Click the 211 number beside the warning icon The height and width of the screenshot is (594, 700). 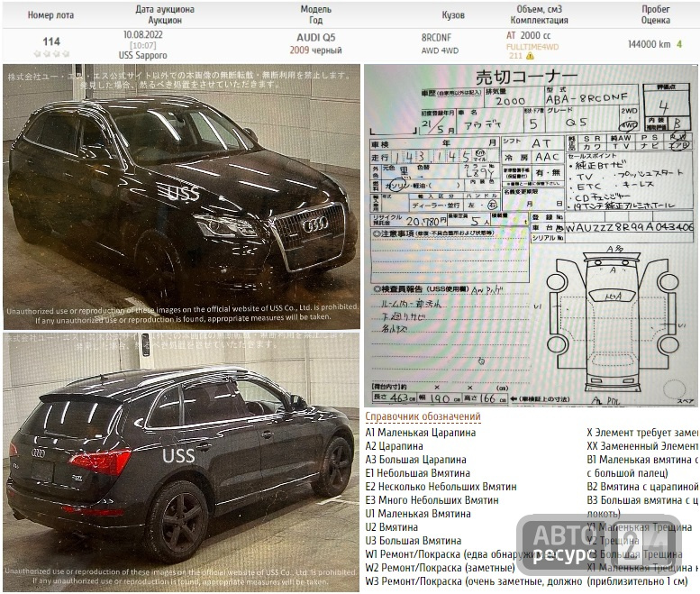[515, 56]
